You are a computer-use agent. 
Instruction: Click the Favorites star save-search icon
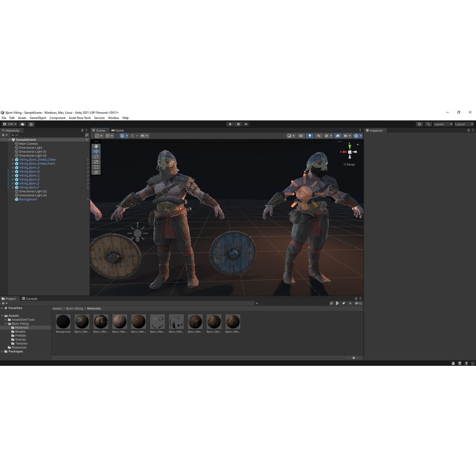[x=350, y=303]
